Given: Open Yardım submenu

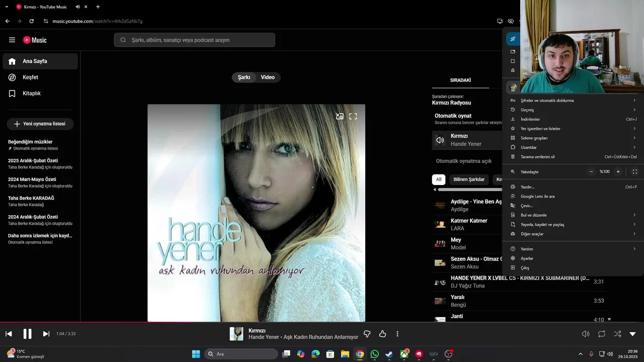Looking at the screenshot, I should (573, 249).
